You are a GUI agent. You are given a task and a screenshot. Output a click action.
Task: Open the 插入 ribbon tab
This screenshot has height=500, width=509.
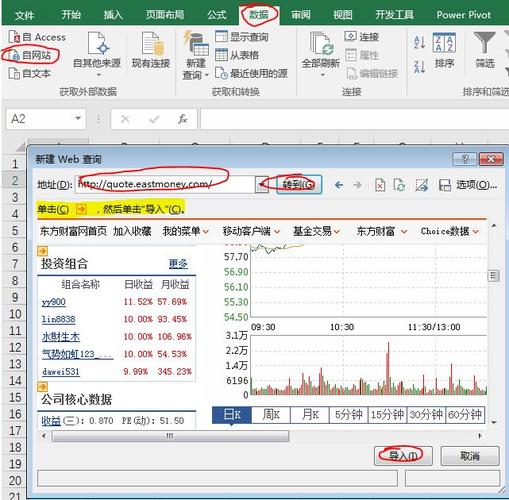[113, 15]
